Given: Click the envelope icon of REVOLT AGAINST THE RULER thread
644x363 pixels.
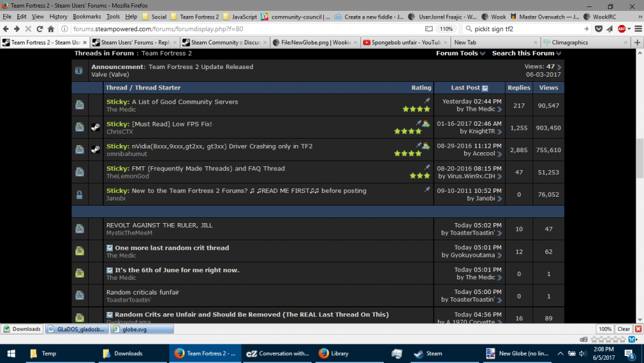Looking at the screenshot, I should 79,229.
